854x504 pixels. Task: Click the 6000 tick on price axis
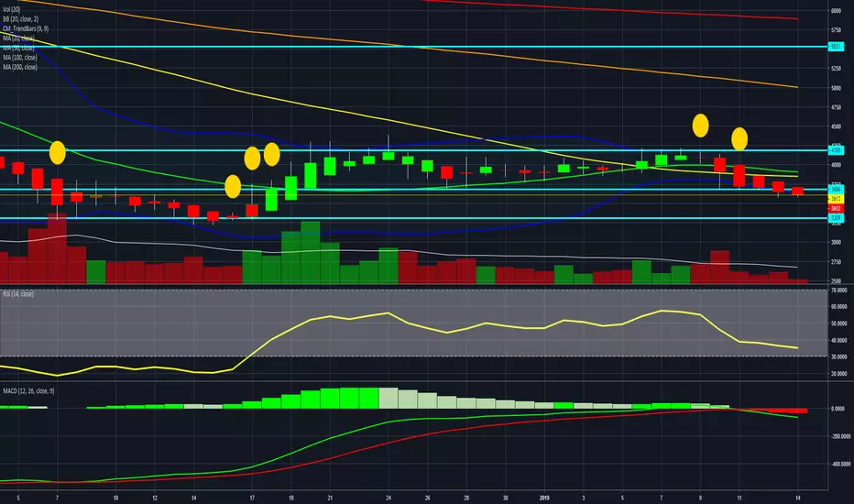tap(836, 11)
